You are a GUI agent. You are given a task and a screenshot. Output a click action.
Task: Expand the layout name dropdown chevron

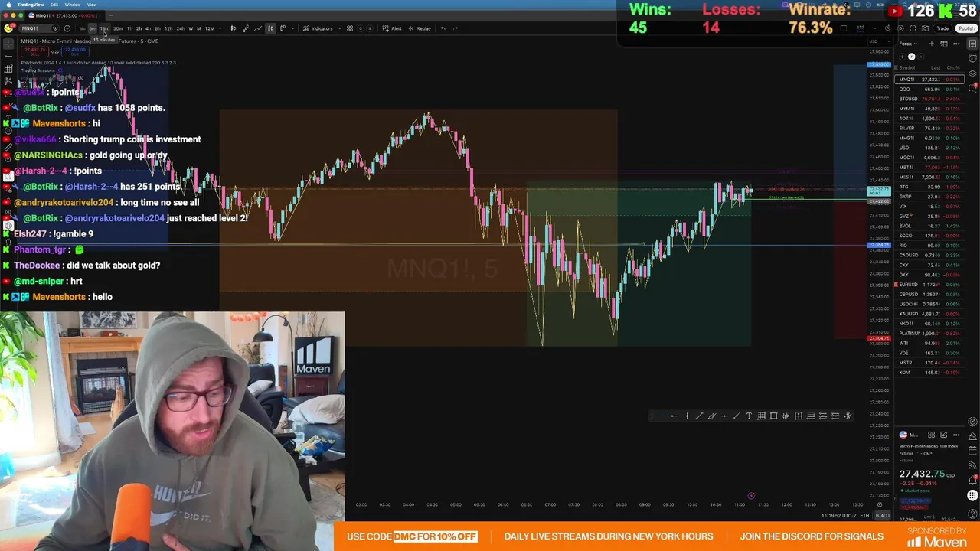pyautogui.click(x=875, y=28)
